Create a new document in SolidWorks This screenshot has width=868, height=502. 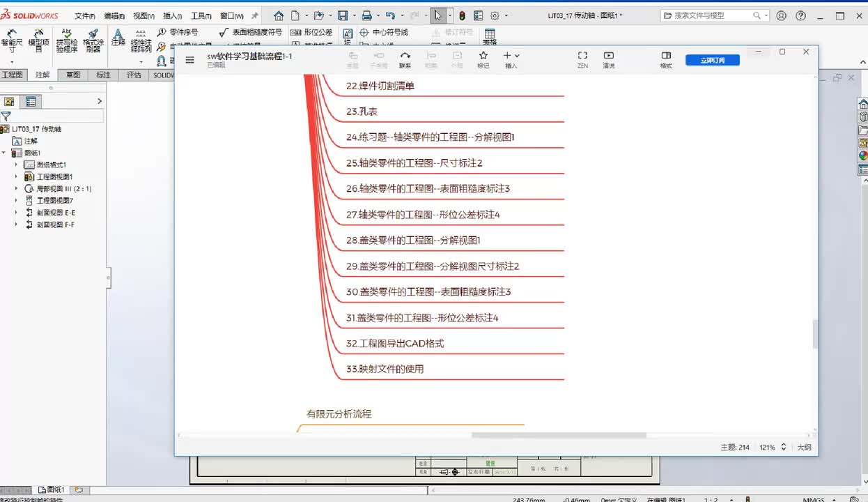pyautogui.click(x=295, y=15)
